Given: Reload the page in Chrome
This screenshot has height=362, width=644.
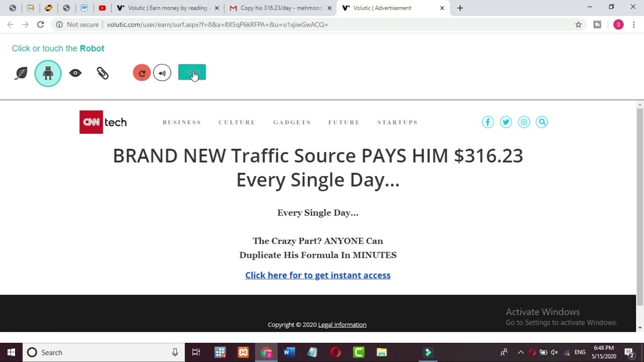Looking at the screenshot, I should point(40,25).
